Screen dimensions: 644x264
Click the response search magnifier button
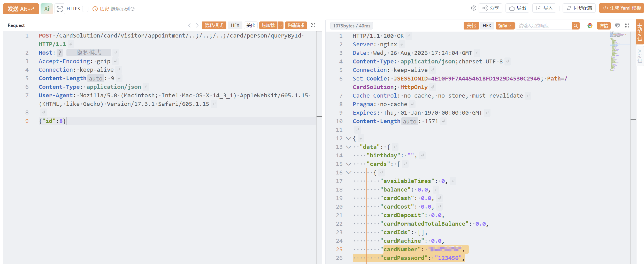tap(576, 26)
